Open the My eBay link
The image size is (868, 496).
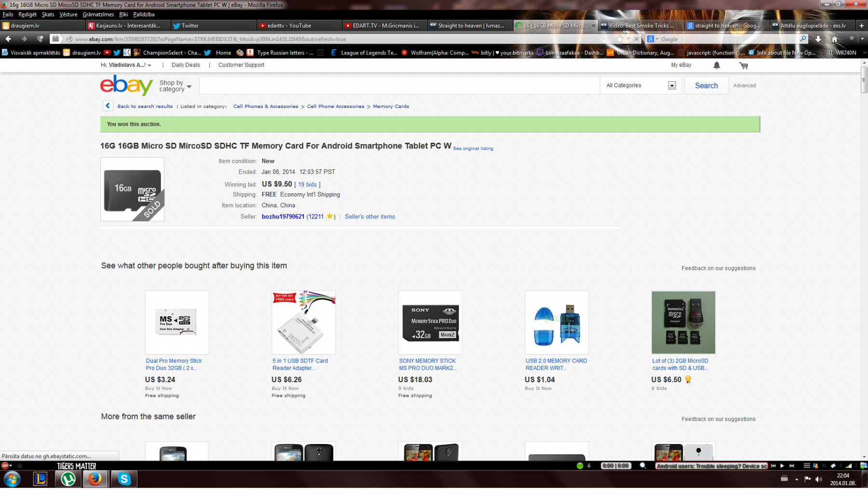click(x=681, y=65)
